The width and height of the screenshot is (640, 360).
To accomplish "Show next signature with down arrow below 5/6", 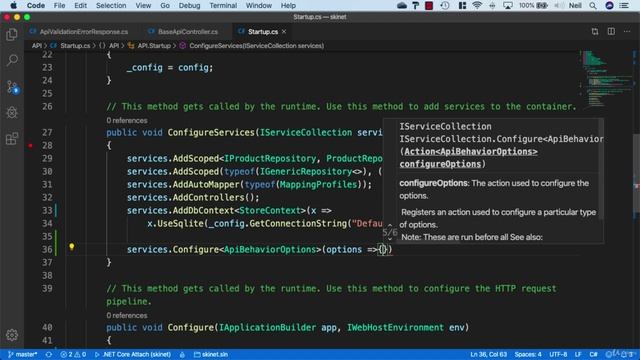I will (390, 239).
